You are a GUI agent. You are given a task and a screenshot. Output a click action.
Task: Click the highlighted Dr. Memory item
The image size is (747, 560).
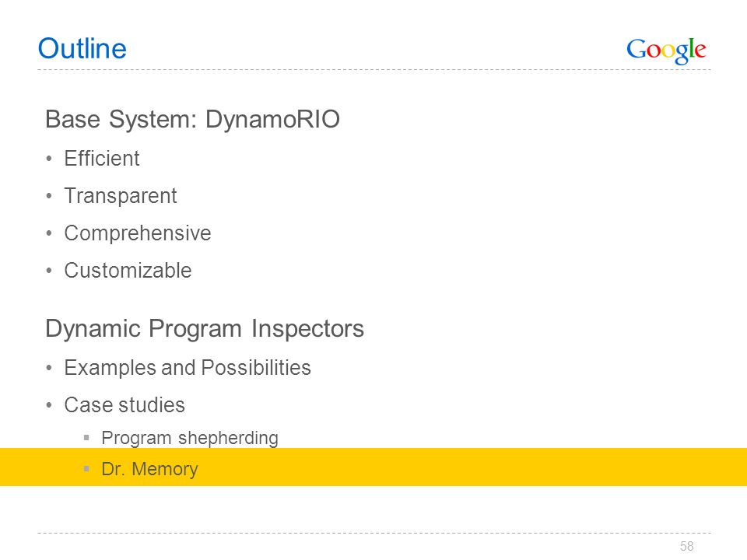[x=149, y=469]
